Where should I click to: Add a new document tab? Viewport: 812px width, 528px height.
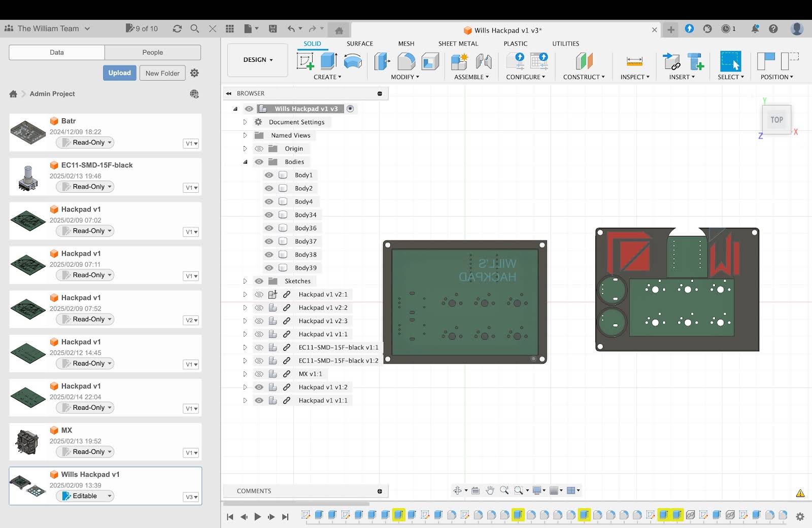pyautogui.click(x=671, y=29)
